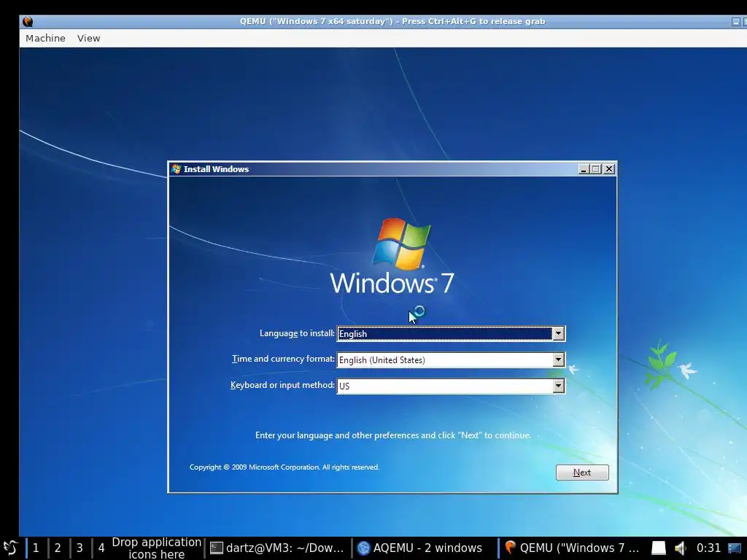
Task: Click the 0:31 clock in taskbar
Action: click(x=708, y=548)
